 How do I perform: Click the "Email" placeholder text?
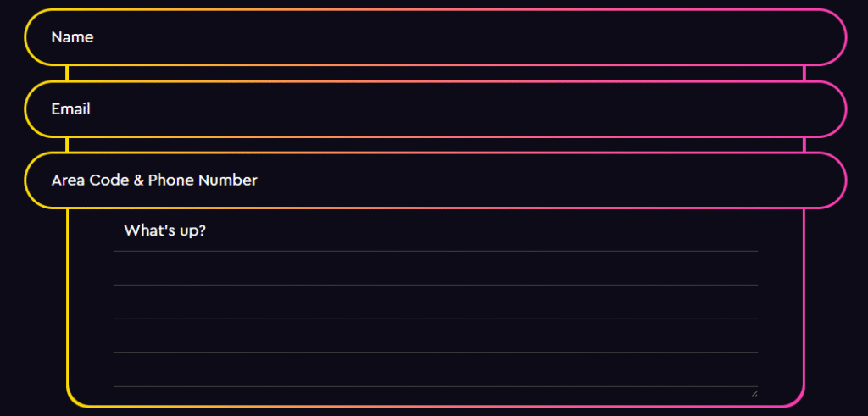71,109
